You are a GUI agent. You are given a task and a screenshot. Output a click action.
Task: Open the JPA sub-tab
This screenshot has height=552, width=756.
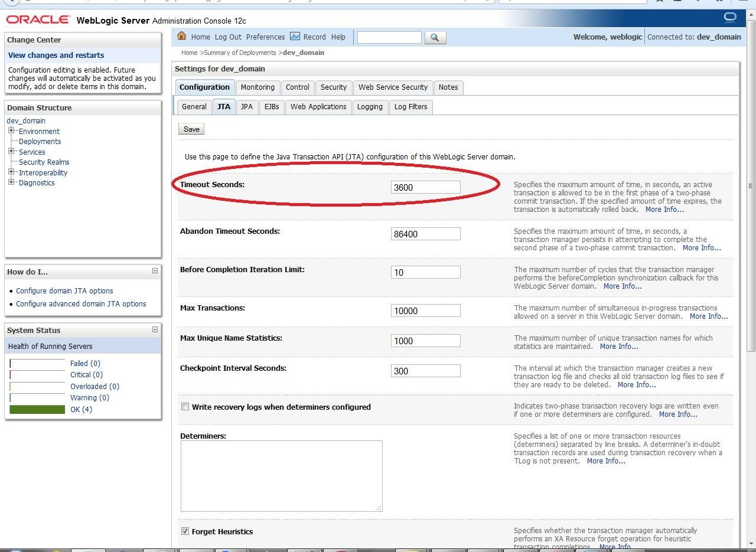point(247,107)
